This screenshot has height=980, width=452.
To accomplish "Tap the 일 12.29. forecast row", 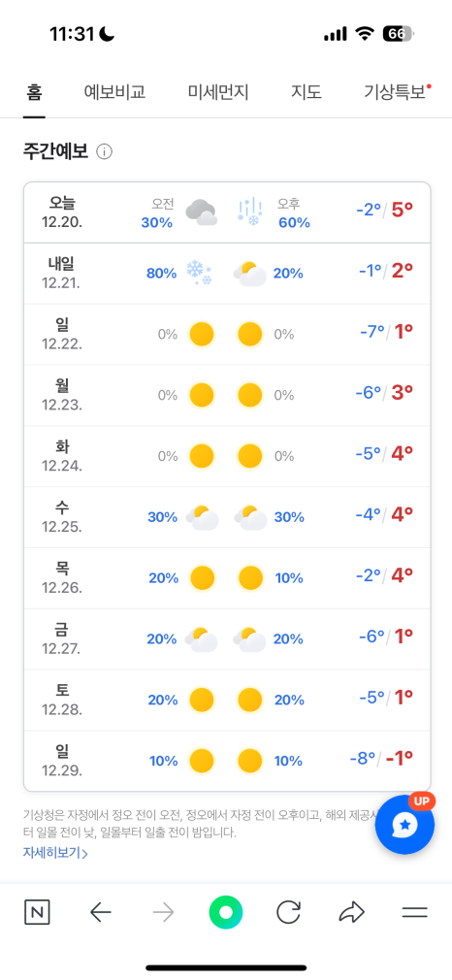I will [x=227, y=761].
